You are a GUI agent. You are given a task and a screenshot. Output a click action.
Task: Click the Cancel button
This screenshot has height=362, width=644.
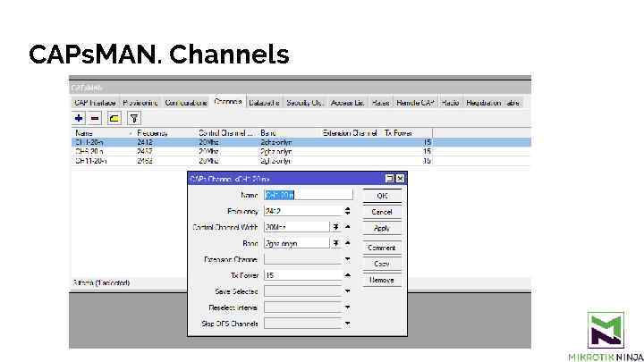pyautogui.click(x=382, y=212)
